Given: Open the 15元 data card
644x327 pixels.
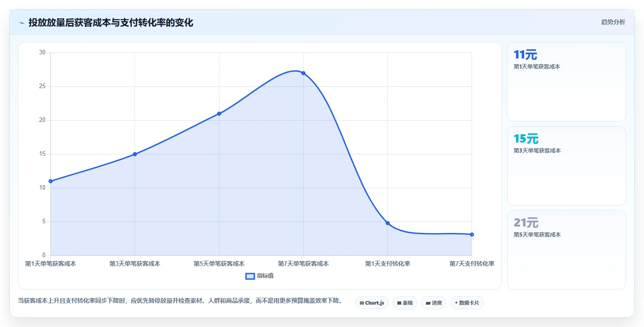Looking at the screenshot, I should (x=566, y=166).
